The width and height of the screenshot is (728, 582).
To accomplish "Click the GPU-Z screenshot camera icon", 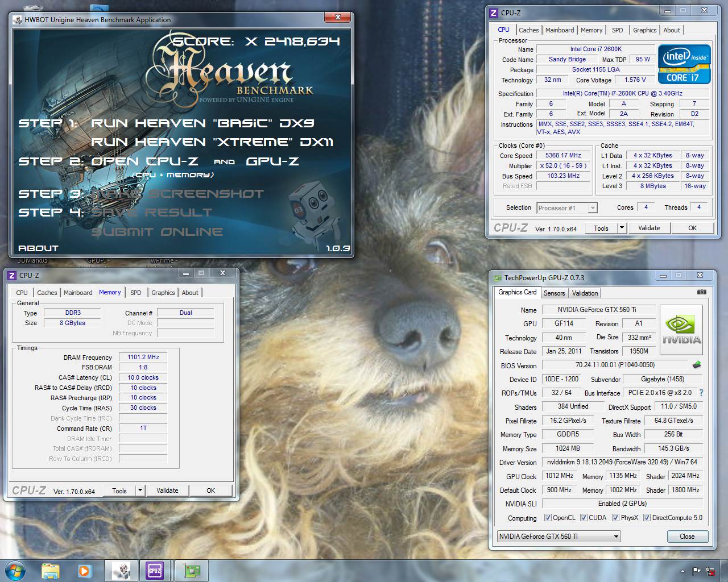I will click(701, 292).
